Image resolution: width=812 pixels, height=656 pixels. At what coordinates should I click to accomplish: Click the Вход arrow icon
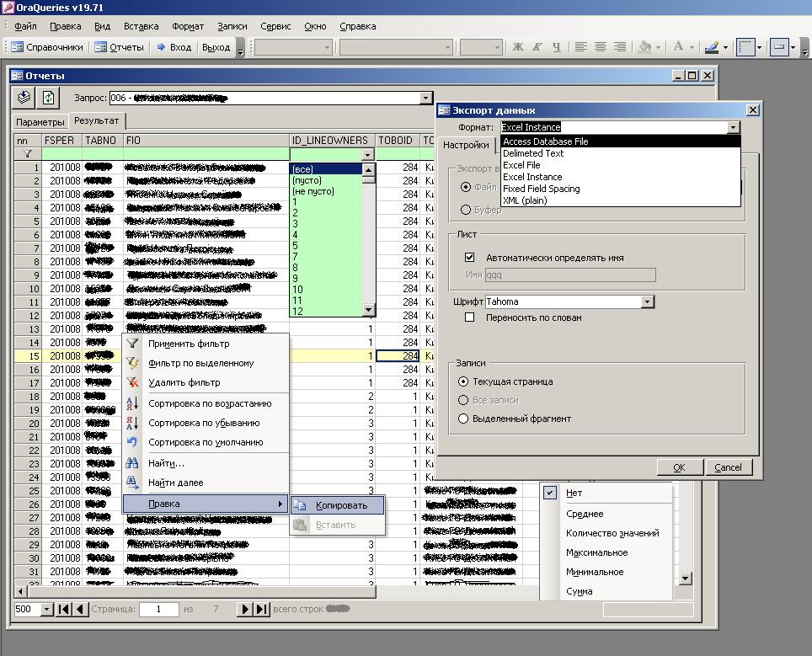pos(161,47)
